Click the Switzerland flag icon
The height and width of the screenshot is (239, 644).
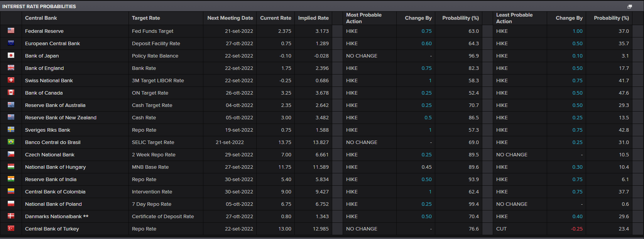11,80
